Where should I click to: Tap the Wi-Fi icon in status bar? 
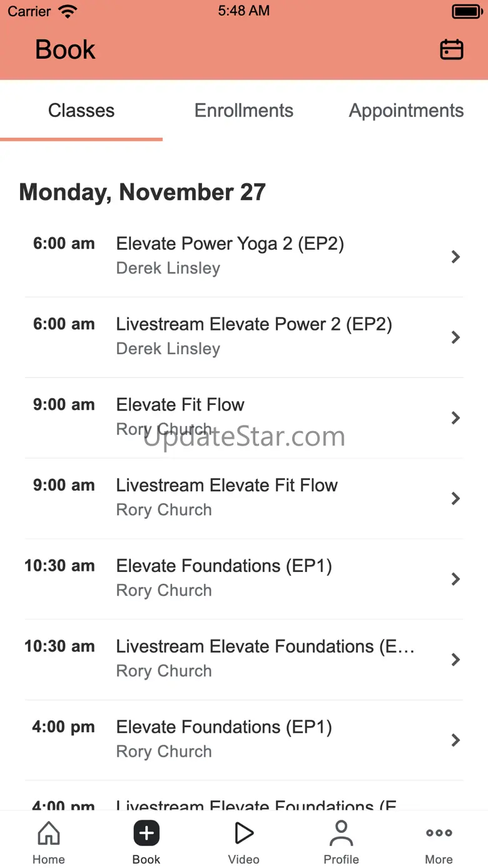click(x=67, y=11)
